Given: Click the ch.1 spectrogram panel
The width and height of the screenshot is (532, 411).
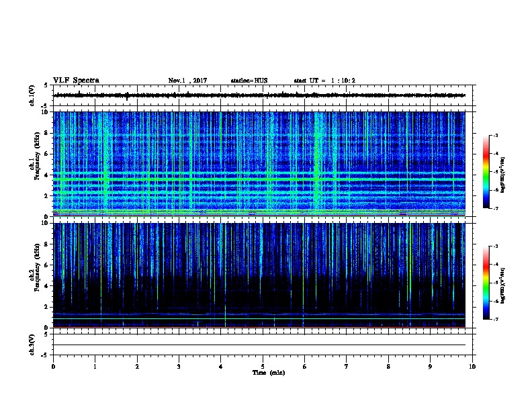Looking at the screenshot, I should [x=259, y=164].
